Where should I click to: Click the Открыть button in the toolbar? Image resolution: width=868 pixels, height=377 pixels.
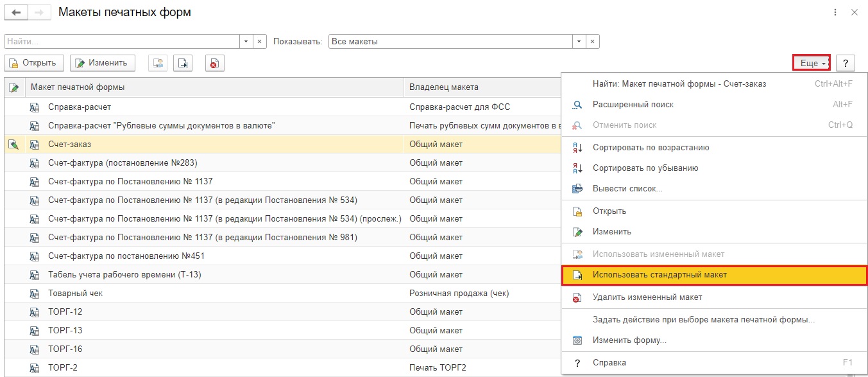[34, 63]
